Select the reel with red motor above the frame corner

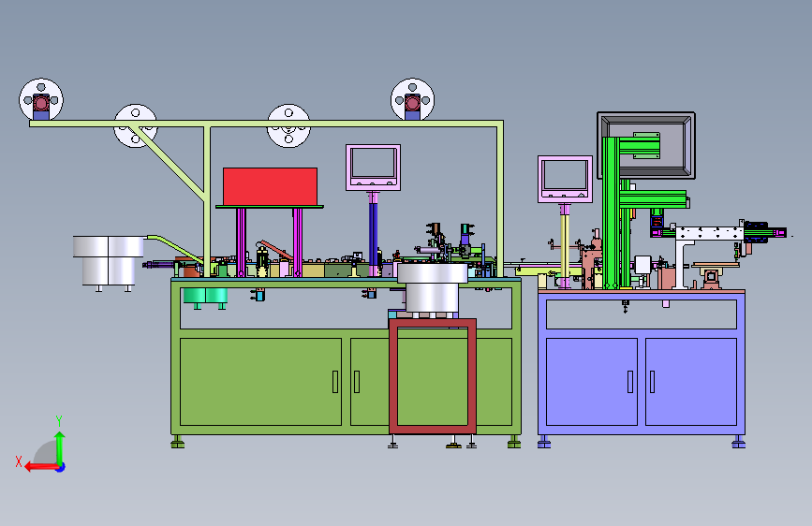tap(413, 99)
